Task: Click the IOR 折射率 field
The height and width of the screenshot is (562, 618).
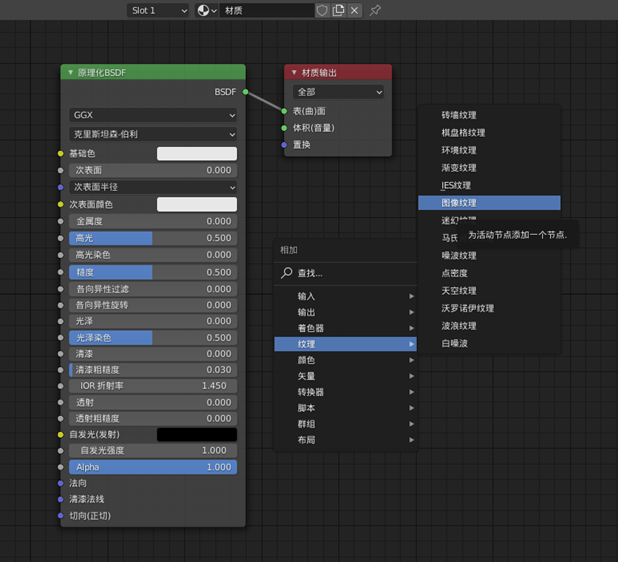Action: (153, 385)
